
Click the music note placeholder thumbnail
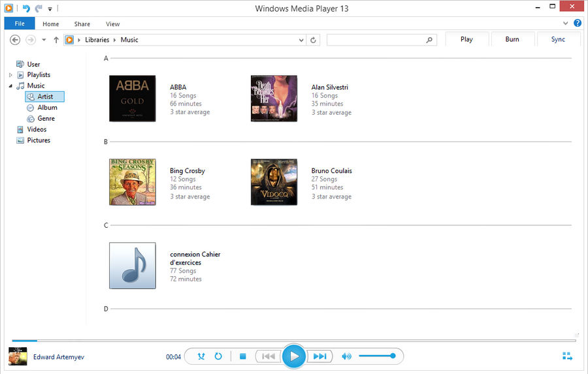tap(133, 266)
